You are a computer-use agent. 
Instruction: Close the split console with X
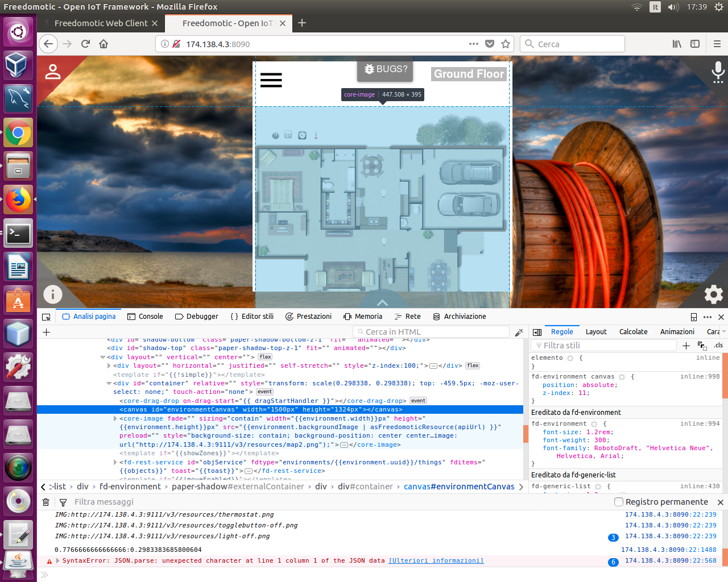(x=721, y=502)
